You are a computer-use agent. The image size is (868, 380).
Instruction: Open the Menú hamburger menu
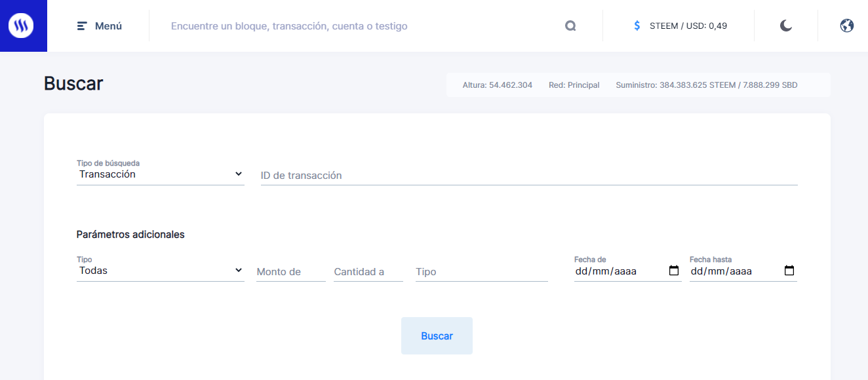100,26
